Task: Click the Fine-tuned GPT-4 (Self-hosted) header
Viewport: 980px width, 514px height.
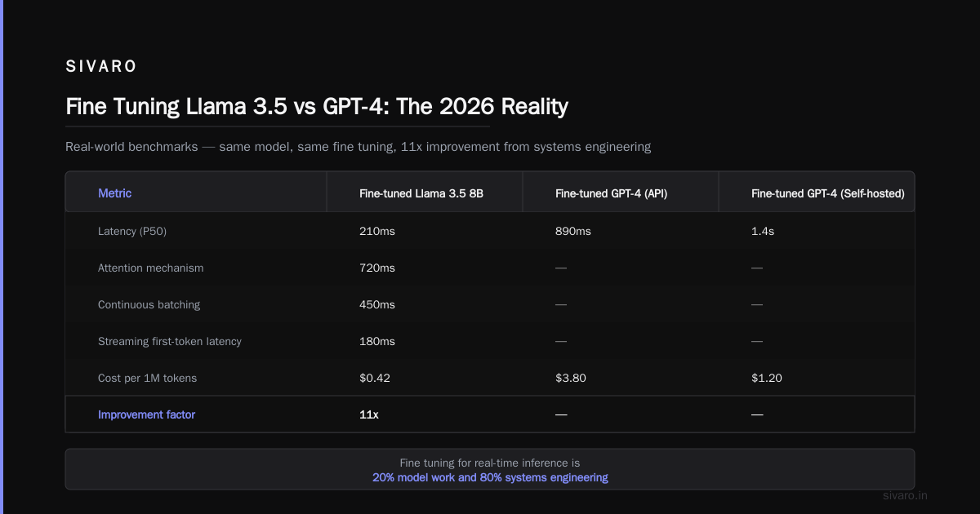Action: click(828, 193)
